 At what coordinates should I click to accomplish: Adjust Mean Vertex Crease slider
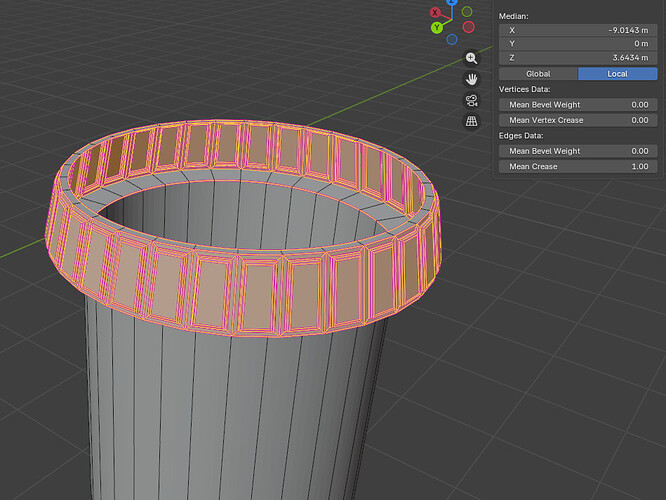click(x=578, y=120)
